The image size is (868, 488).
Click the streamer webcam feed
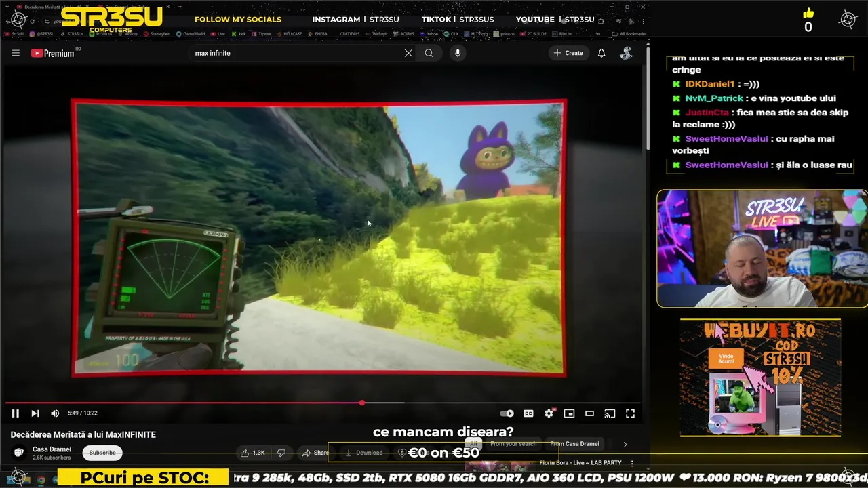point(762,249)
